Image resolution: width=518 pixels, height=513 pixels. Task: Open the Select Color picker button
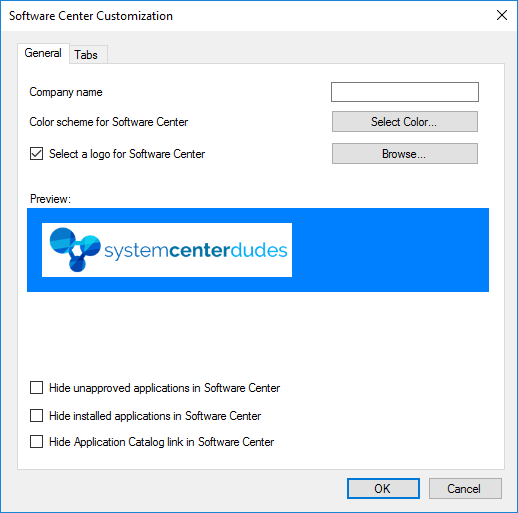tap(405, 122)
